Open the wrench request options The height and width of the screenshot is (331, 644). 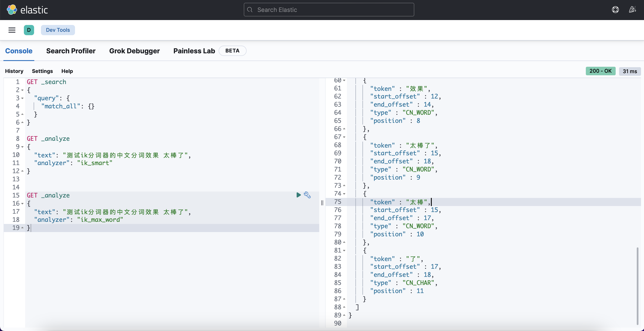[x=307, y=195]
